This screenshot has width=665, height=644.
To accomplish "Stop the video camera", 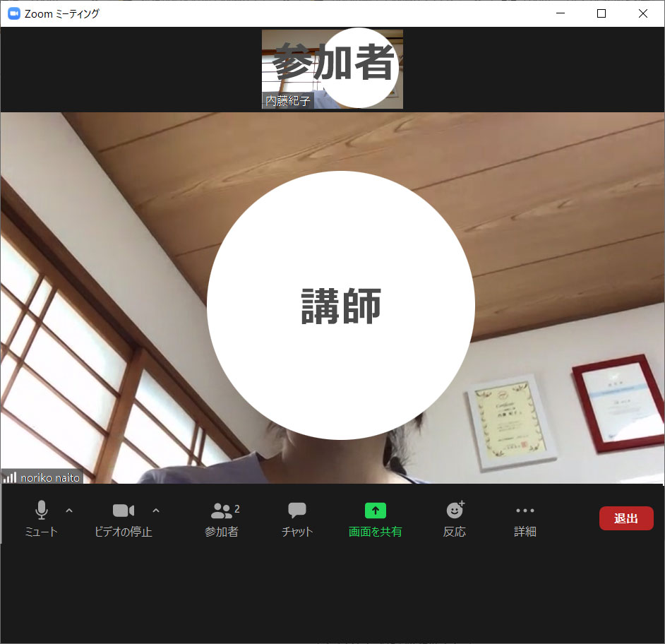I will tap(124, 518).
